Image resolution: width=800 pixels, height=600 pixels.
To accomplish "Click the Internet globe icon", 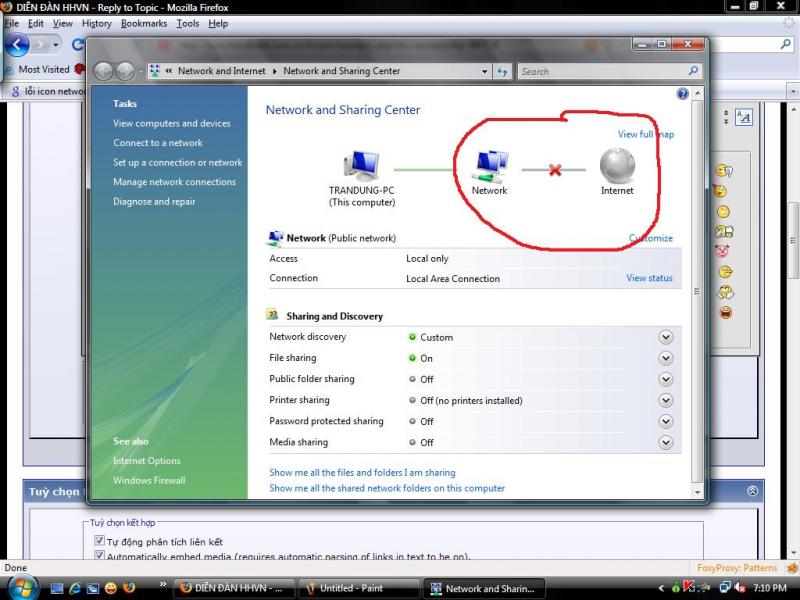I will click(x=617, y=165).
